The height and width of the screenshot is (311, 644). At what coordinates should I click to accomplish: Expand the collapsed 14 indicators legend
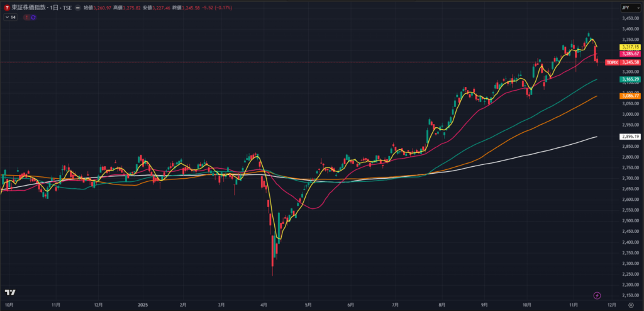10,17
